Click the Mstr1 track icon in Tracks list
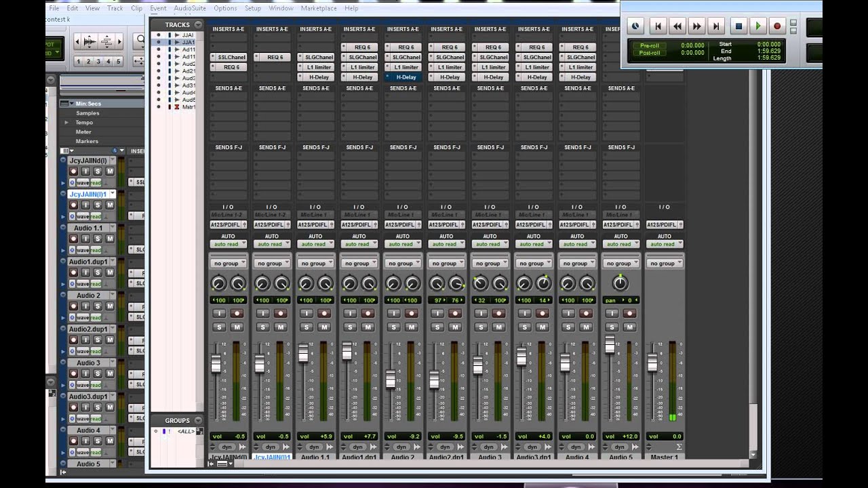 click(x=178, y=107)
